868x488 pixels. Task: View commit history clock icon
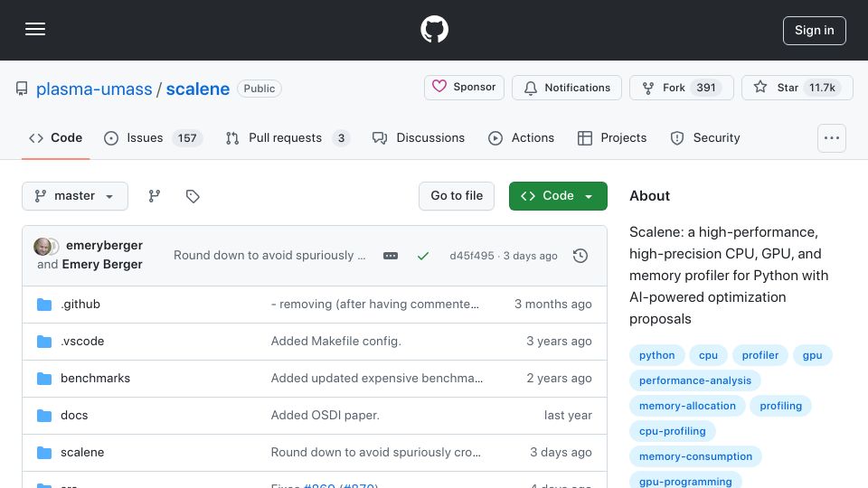pyautogui.click(x=580, y=256)
